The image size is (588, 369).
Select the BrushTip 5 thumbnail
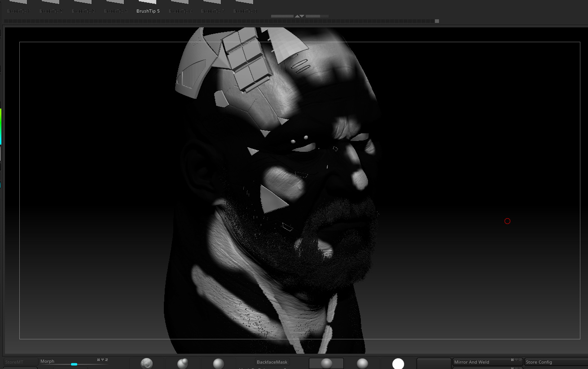[x=148, y=7]
